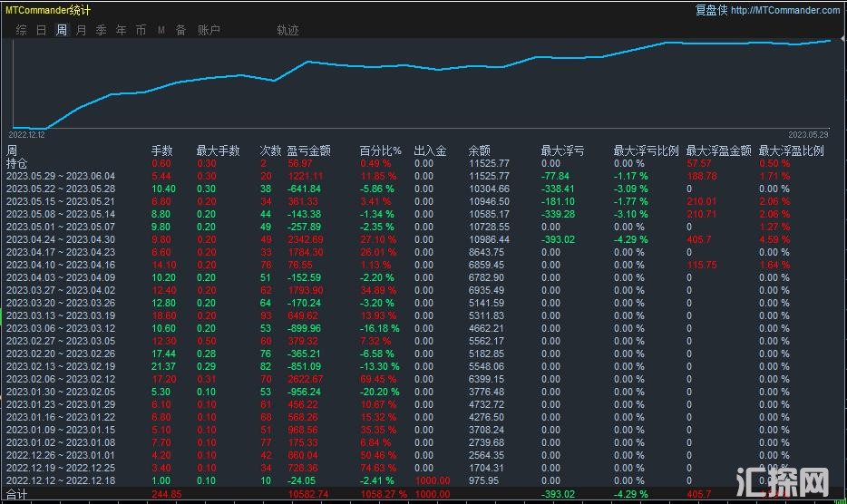
Task: Select the 币 currency tab
Action: (x=141, y=30)
